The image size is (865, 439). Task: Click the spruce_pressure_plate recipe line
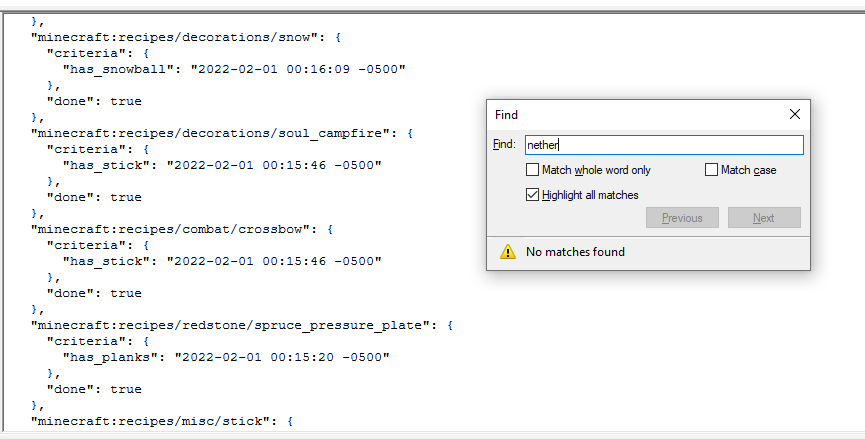tap(242, 325)
